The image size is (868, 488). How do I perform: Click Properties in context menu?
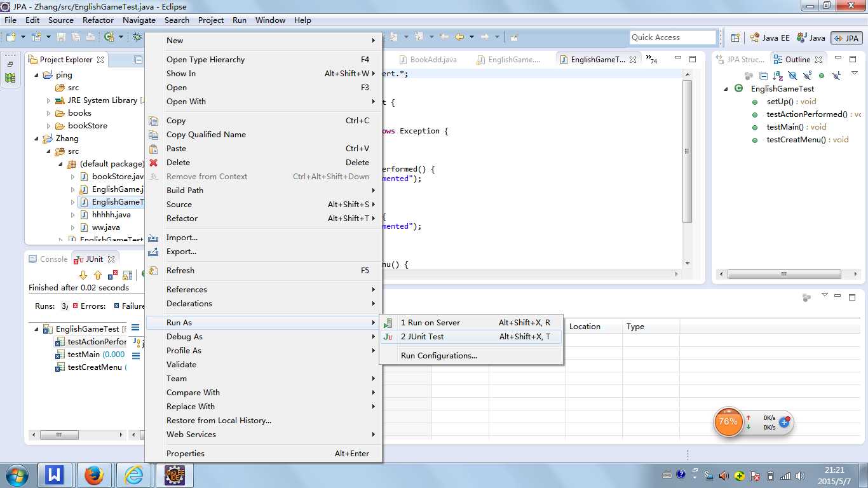click(x=263, y=454)
